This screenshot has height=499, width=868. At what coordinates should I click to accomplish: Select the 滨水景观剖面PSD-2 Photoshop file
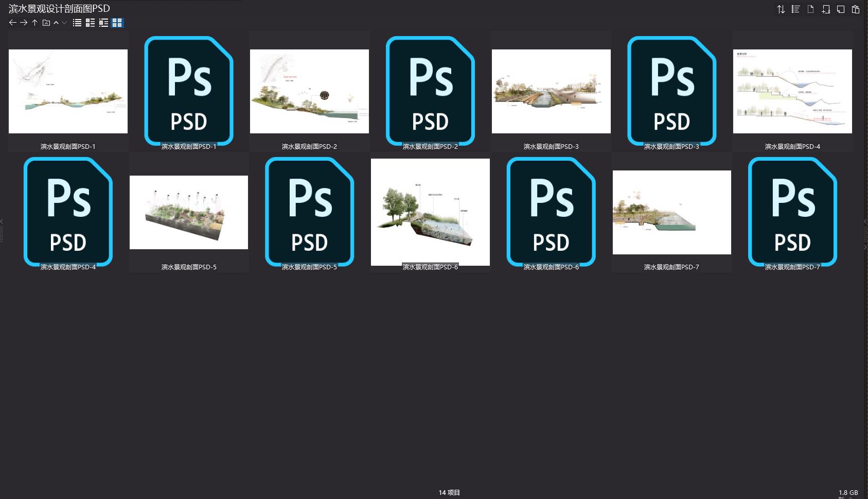pos(430,91)
